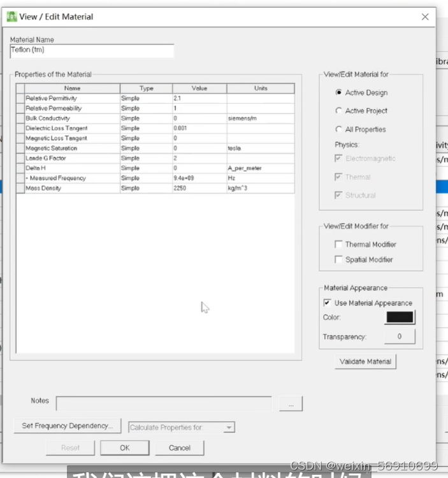Screen dimensions: 448x478
Task: Click the kg/m^3 units cell
Action: [x=261, y=188]
